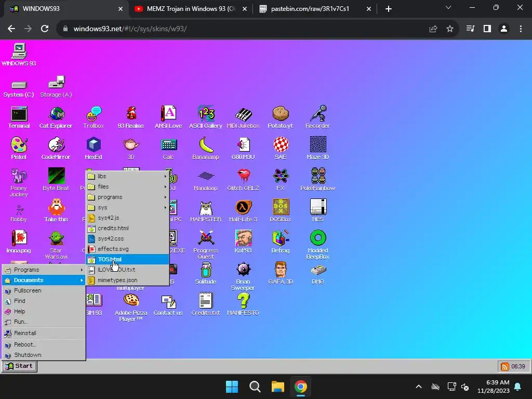Open the MANIFESTO question mark icon
This screenshot has width=532, height=399.
tap(243, 304)
